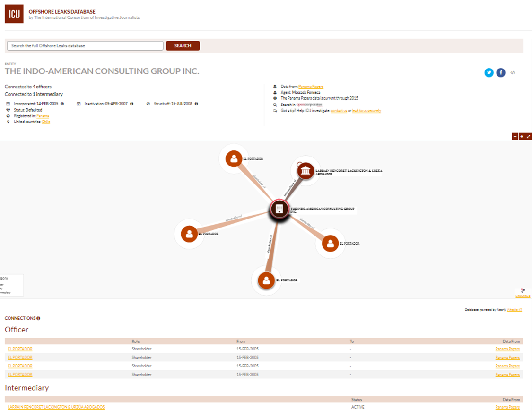
Task: Click 'Connected to 1 intermediary' text
Action: tap(34, 94)
